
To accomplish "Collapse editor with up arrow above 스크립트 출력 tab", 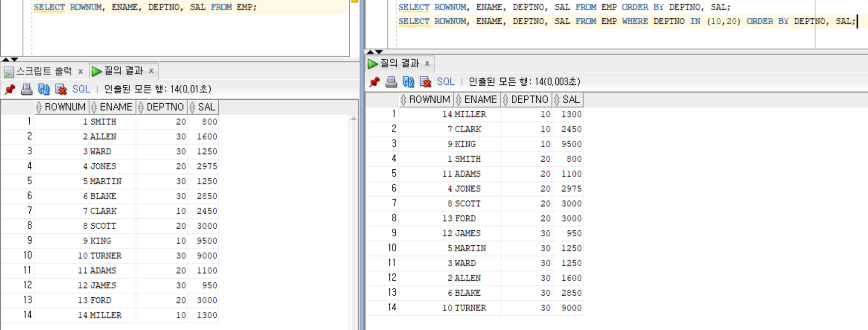I will point(5,59).
